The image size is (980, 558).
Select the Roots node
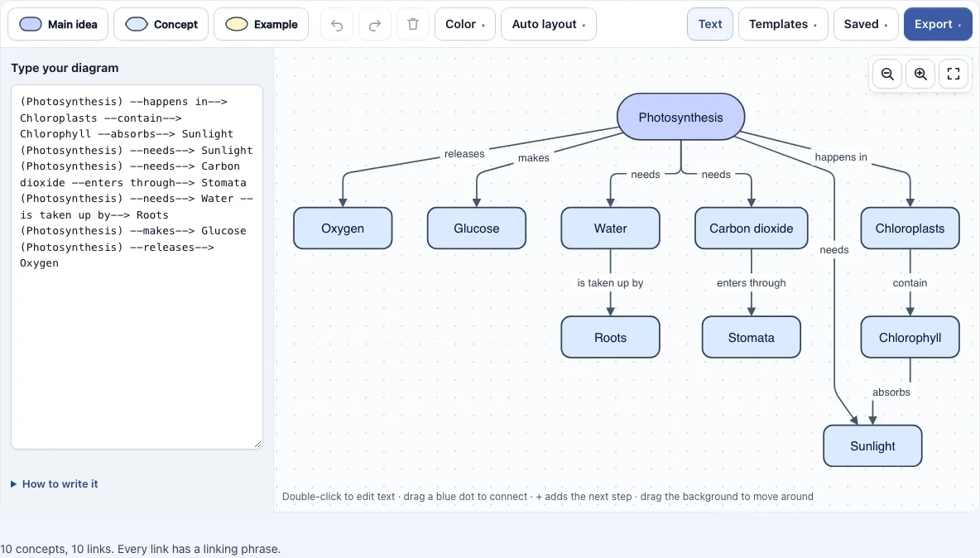(611, 338)
